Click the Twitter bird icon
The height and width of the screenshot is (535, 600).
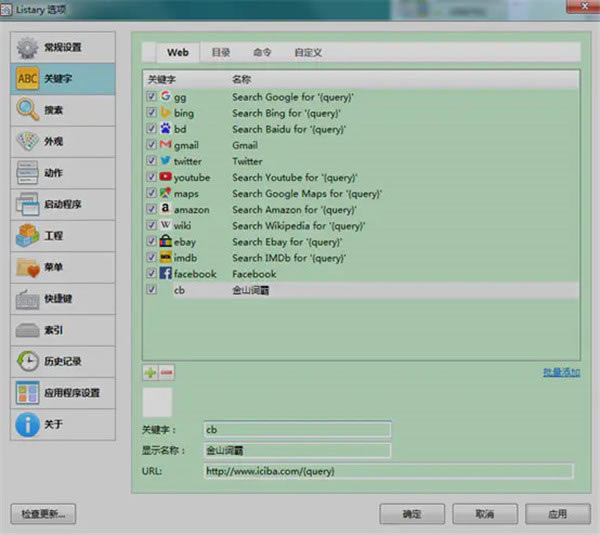165,160
